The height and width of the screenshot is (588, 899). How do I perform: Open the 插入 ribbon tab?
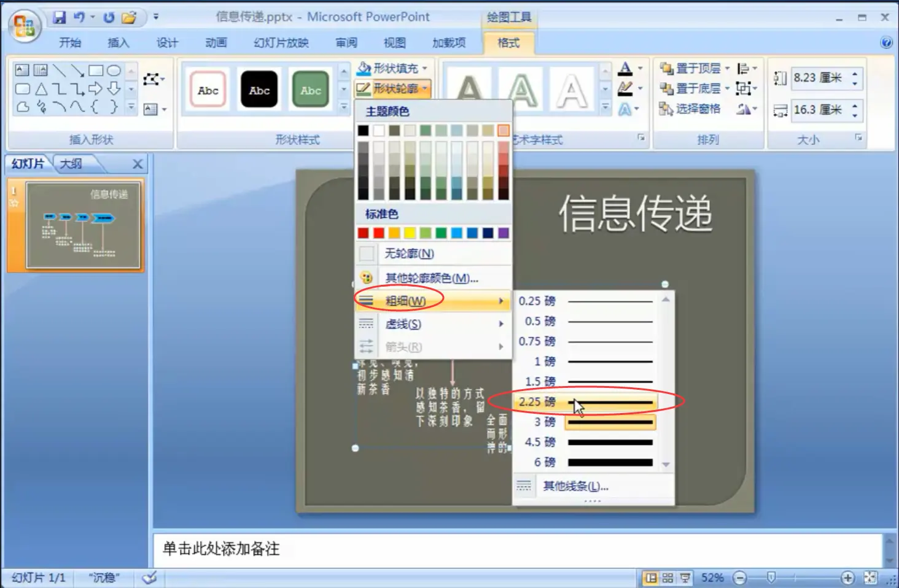pos(119,42)
